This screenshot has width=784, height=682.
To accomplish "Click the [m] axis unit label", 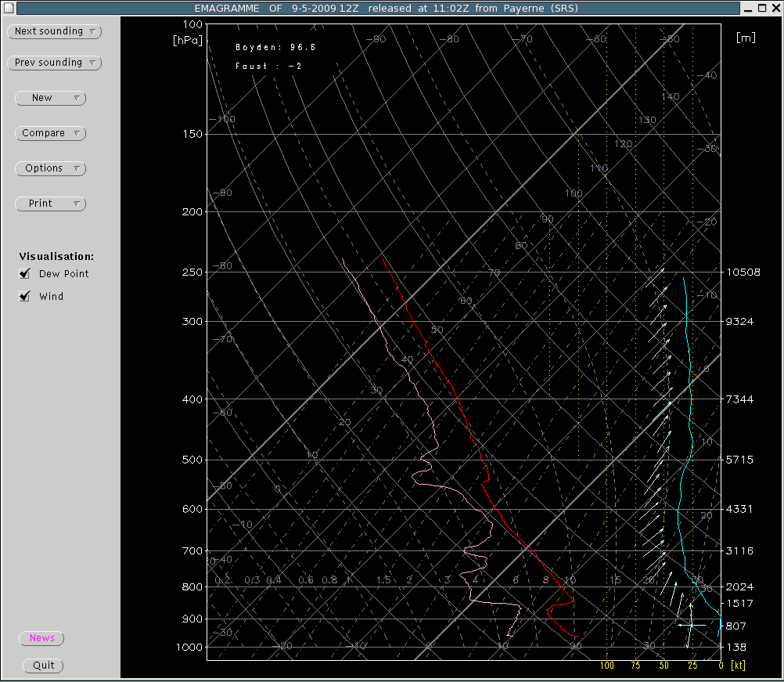I will (746, 38).
